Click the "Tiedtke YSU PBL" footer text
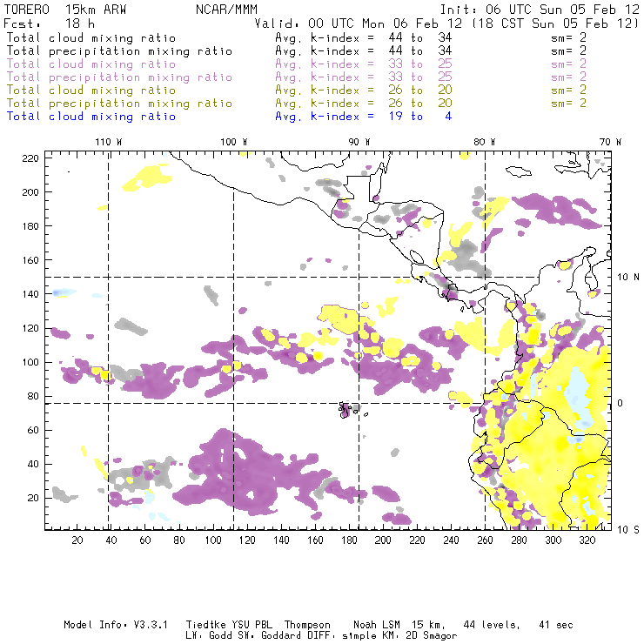The image size is (644, 644). click(229, 625)
